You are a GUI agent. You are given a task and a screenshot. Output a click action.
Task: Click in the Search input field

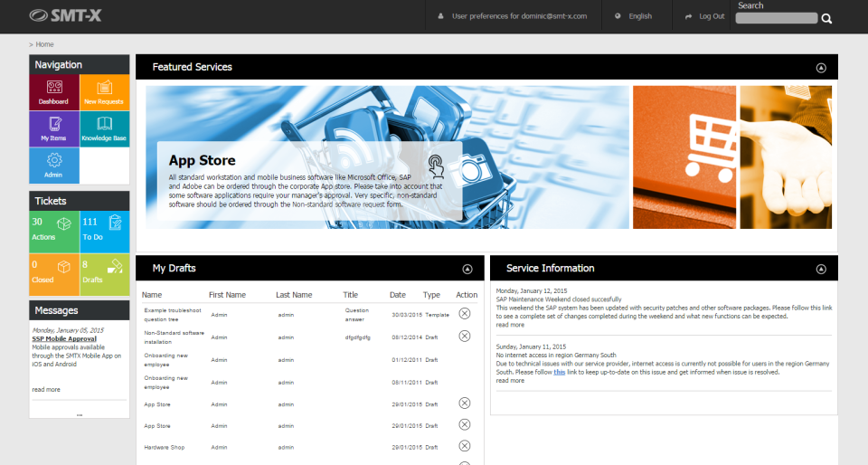coord(776,18)
